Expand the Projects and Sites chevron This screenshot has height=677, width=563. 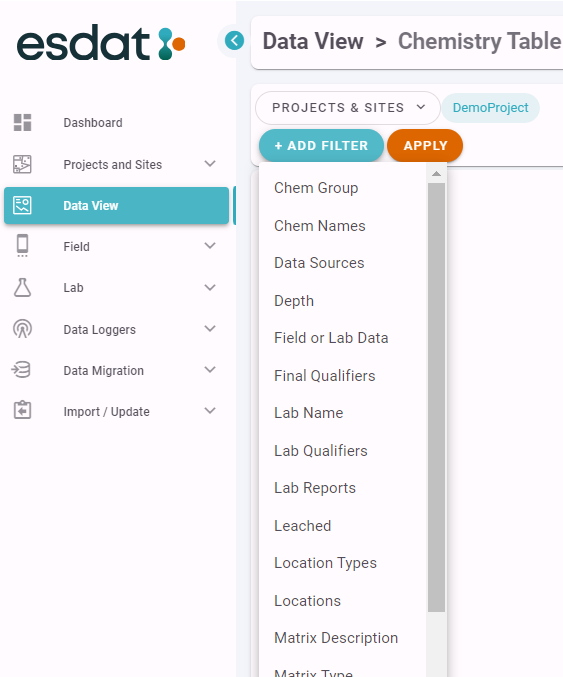210,164
